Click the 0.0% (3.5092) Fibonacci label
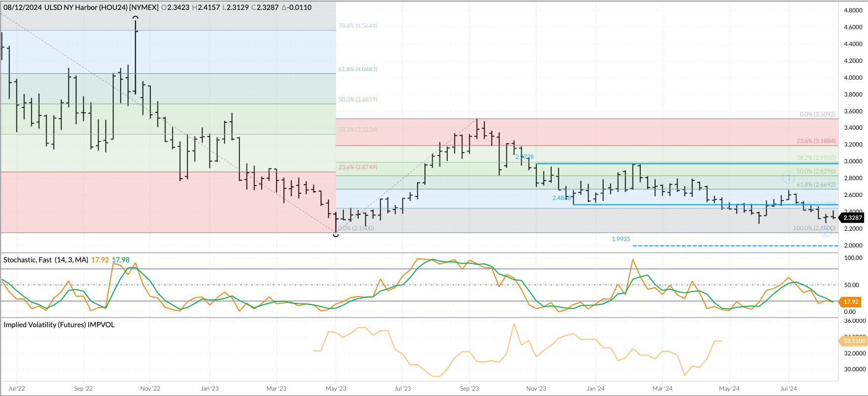Viewport: 868px width, 396px height. [x=818, y=114]
